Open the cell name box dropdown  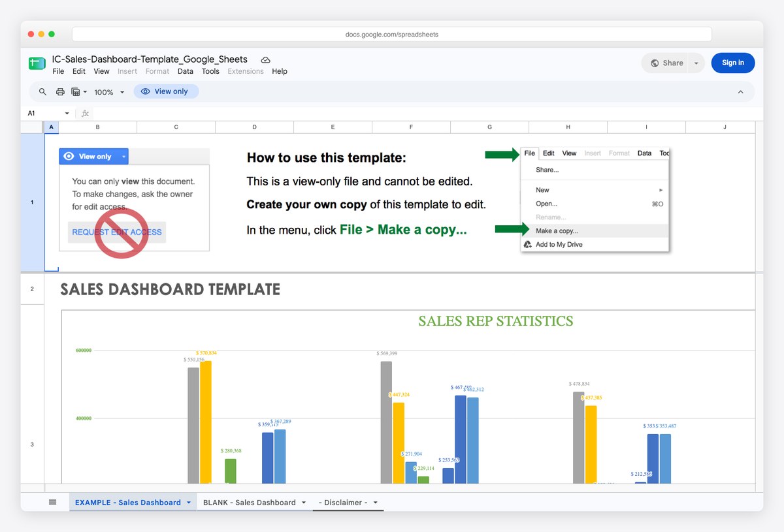tap(67, 113)
